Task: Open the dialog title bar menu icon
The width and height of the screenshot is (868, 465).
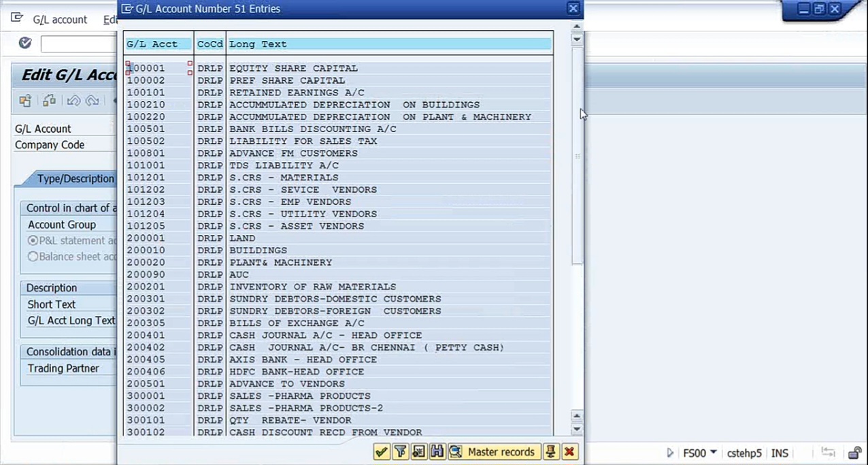Action: click(127, 9)
